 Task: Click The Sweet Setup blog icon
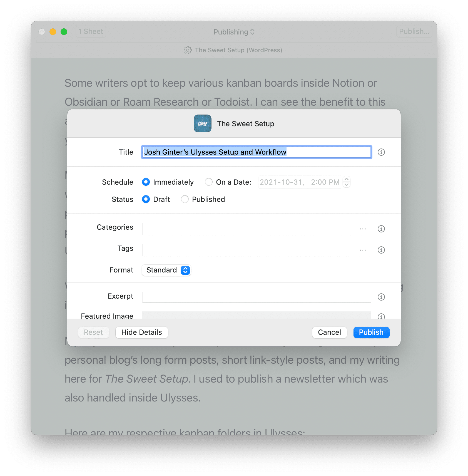tap(202, 123)
